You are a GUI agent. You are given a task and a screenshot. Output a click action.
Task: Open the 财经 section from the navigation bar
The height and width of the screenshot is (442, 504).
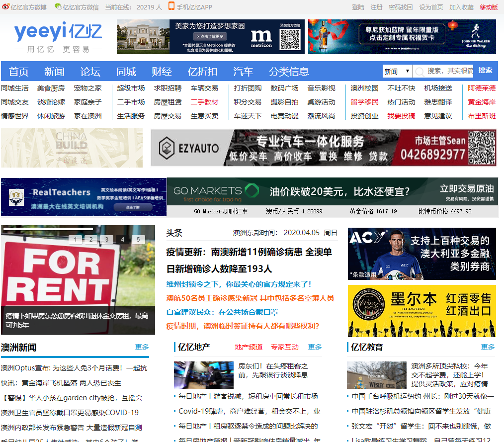(x=162, y=71)
